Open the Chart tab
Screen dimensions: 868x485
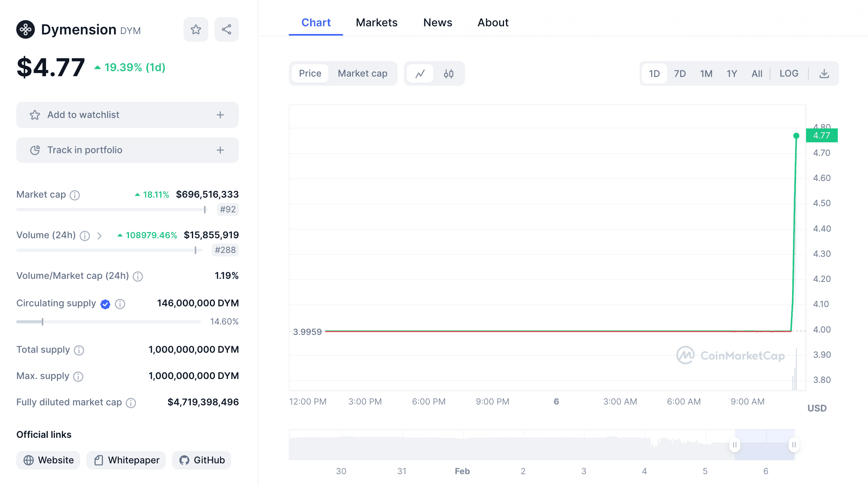[x=316, y=22]
